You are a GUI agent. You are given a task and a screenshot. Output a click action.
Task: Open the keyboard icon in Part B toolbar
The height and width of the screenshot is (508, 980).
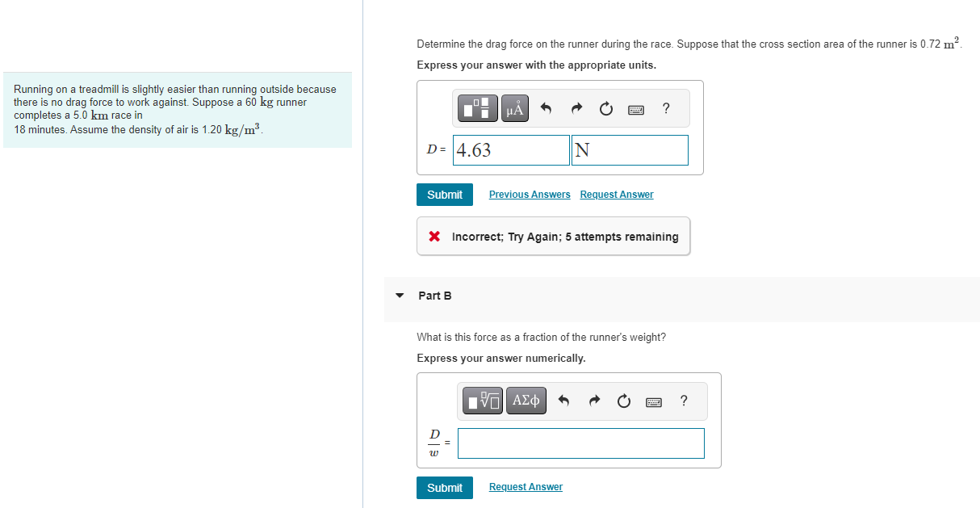pyautogui.click(x=654, y=401)
